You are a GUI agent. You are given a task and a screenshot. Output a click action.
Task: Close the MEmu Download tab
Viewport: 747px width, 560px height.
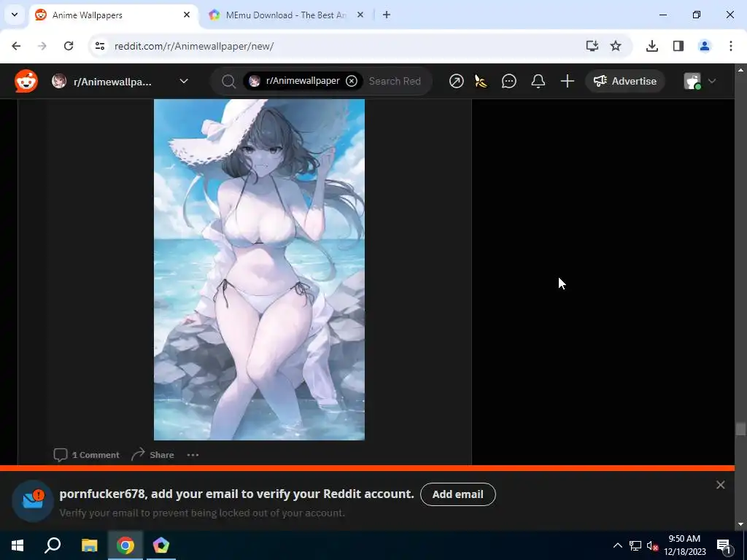pyautogui.click(x=360, y=15)
